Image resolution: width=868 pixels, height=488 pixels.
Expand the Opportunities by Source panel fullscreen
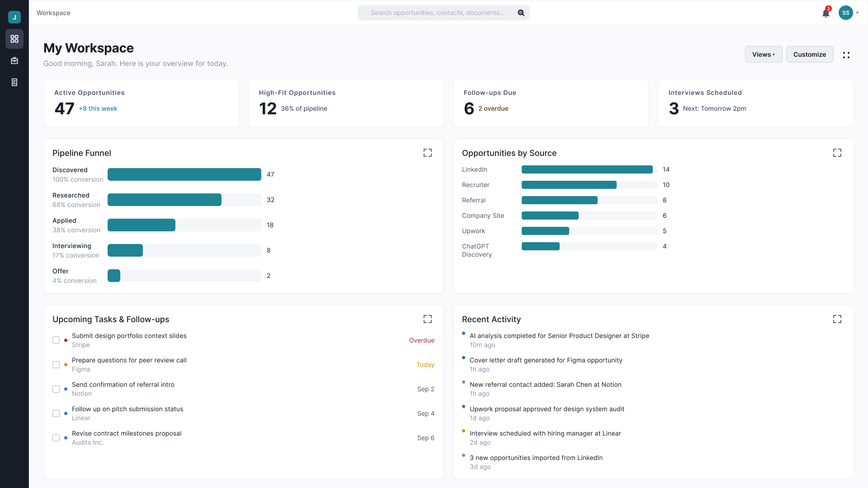(x=837, y=153)
